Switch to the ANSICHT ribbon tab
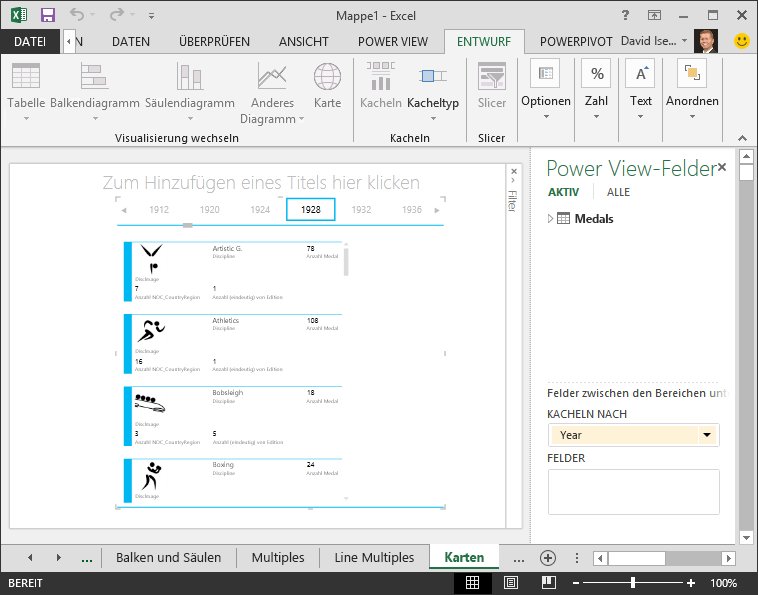The image size is (758, 595). point(304,42)
